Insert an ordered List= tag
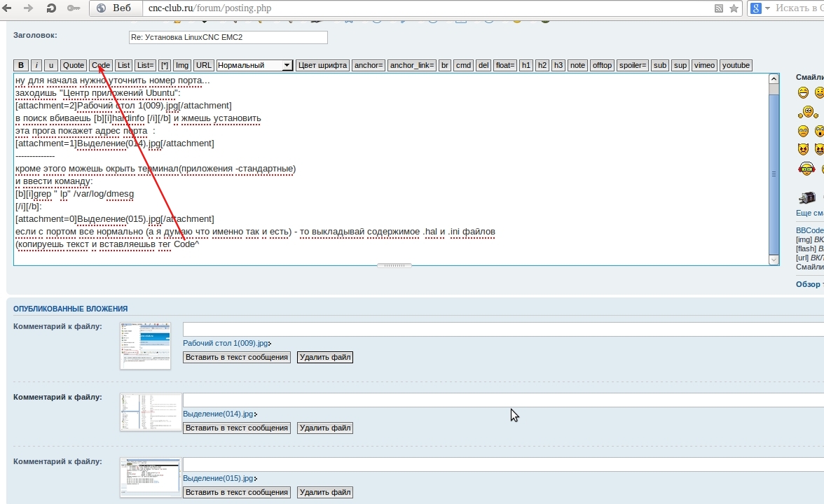This screenshot has height=504, width=824. (x=145, y=65)
